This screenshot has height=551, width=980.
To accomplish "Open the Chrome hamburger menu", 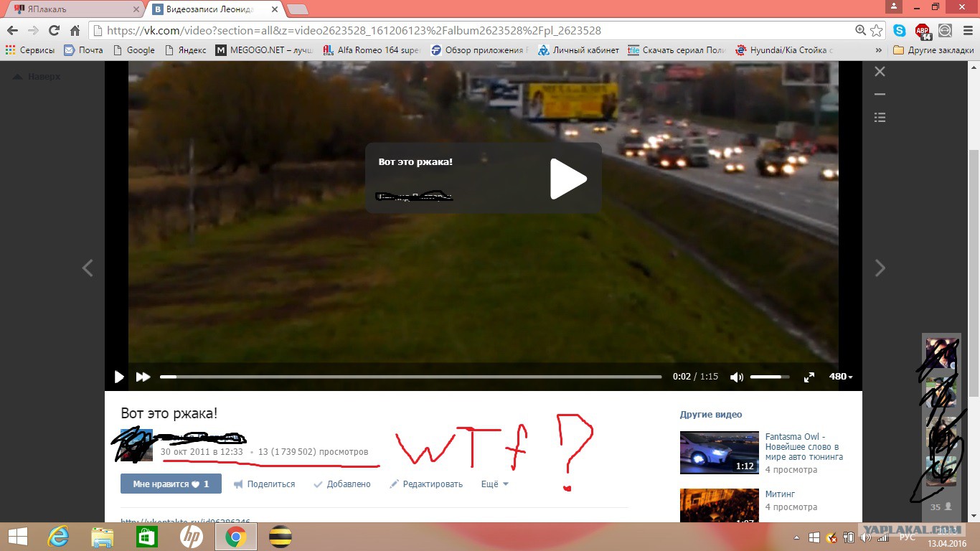I will pos(966,31).
